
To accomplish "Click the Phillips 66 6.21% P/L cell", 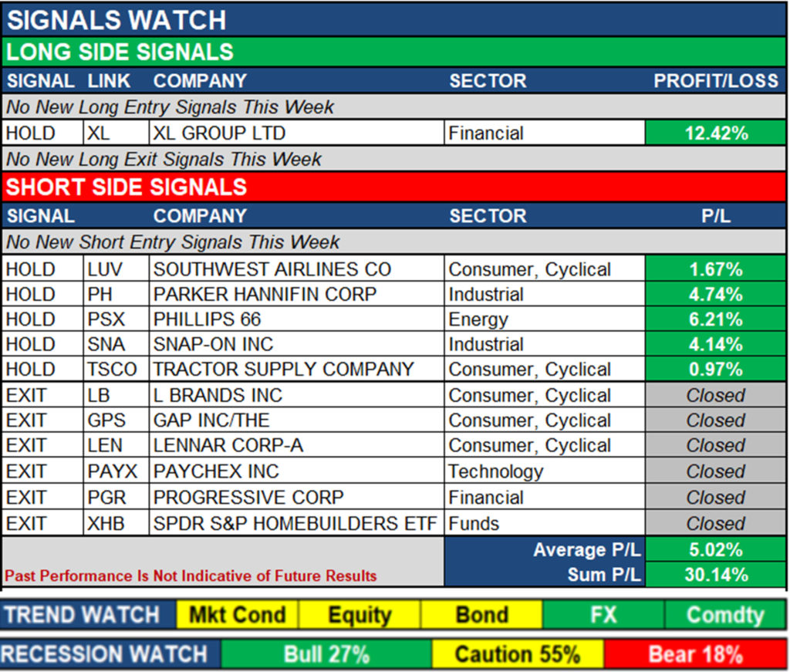I will [715, 319].
